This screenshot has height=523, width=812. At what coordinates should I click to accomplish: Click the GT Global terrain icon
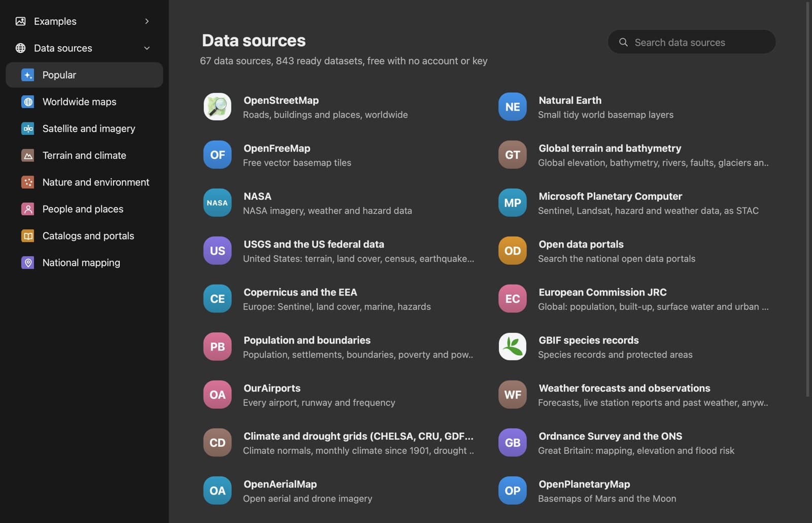513,155
